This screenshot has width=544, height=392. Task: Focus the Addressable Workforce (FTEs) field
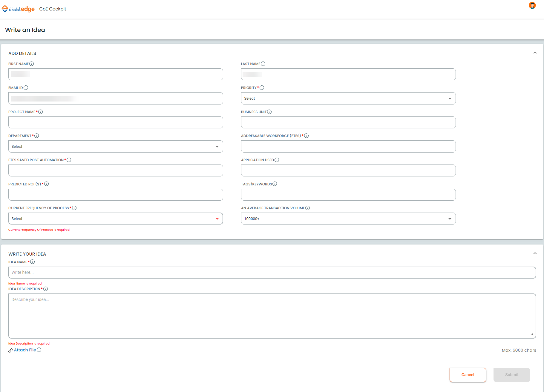click(348, 147)
